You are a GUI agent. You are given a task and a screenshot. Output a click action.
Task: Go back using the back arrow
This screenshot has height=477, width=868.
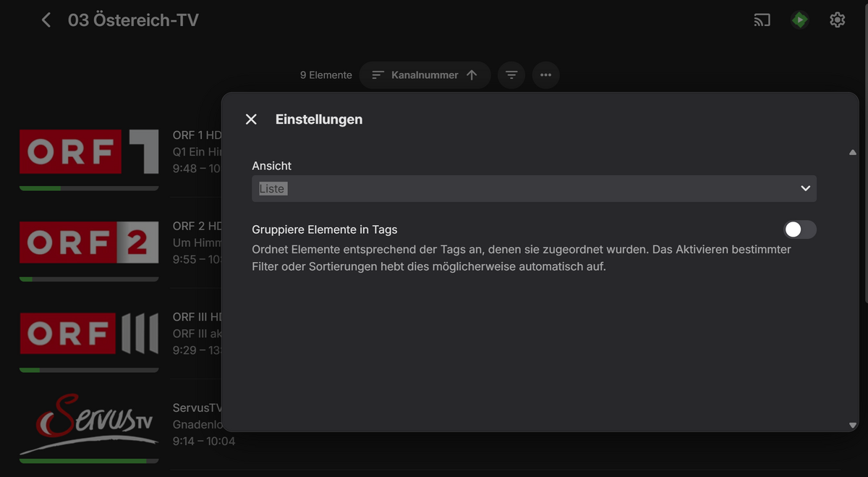(x=46, y=20)
